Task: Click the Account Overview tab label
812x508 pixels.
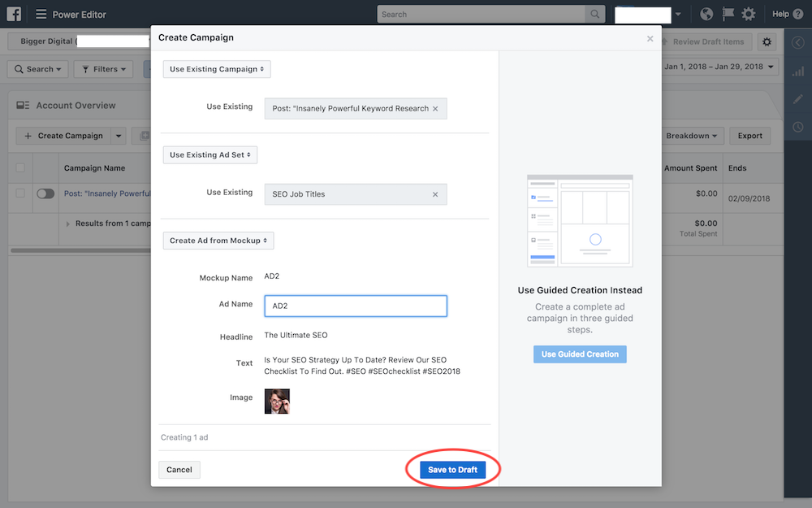Action: tap(76, 105)
